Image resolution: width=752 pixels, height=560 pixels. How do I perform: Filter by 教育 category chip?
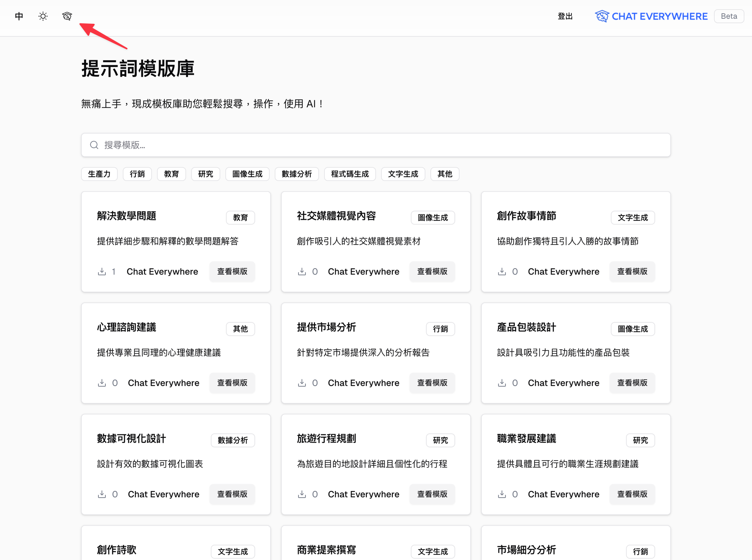[171, 174]
